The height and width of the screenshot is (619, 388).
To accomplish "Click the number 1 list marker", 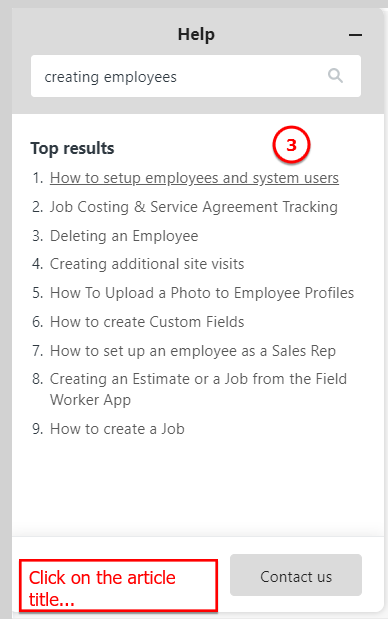I will 37,178.
